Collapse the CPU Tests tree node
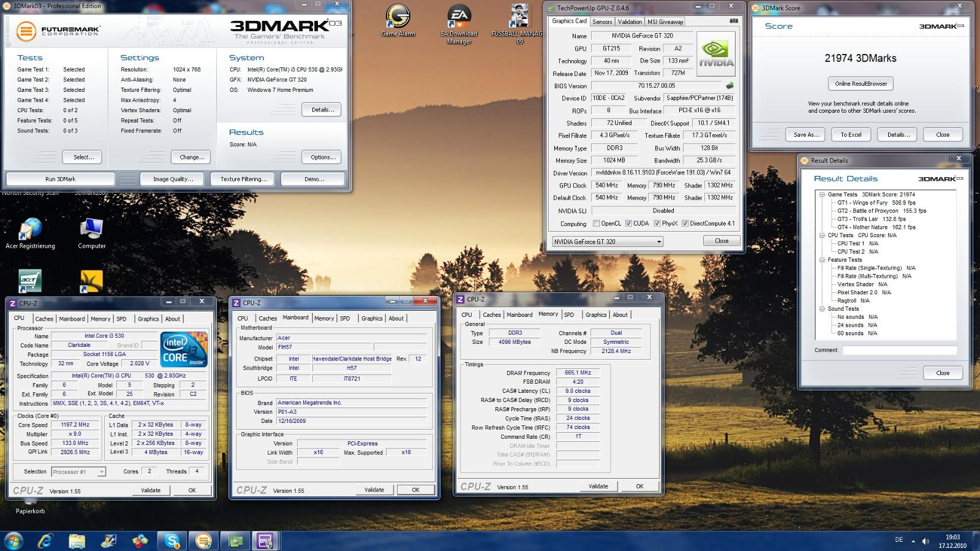The height and width of the screenshot is (551, 980). [x=822, y=235]
